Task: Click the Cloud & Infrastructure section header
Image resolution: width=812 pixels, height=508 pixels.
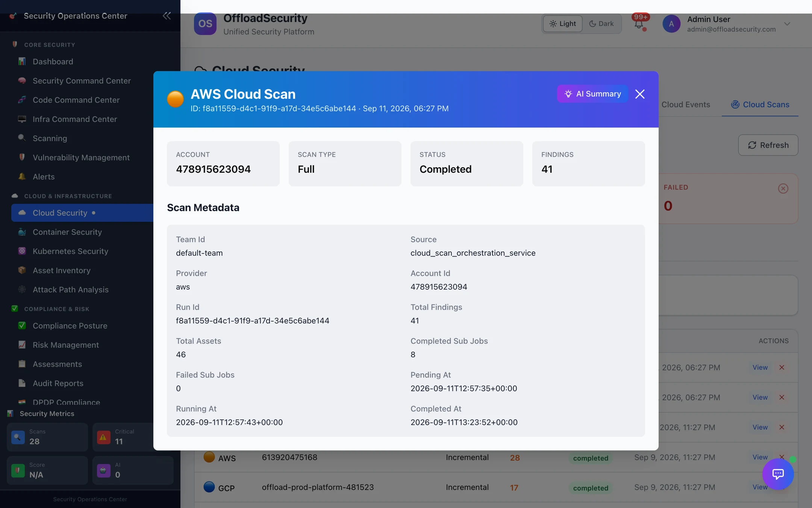Action: coord(68,196)
